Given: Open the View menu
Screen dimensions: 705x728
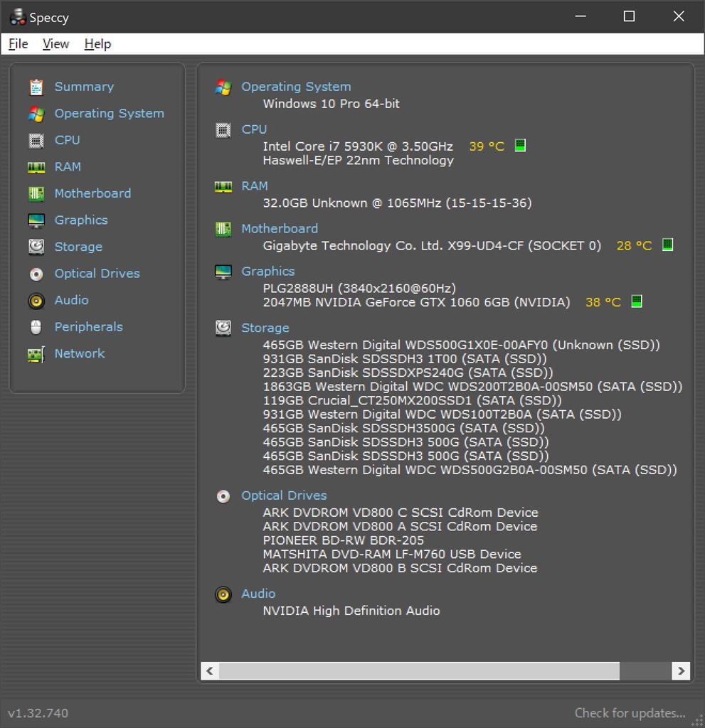Looking at the screenshot, I should (x=55, y=44).
